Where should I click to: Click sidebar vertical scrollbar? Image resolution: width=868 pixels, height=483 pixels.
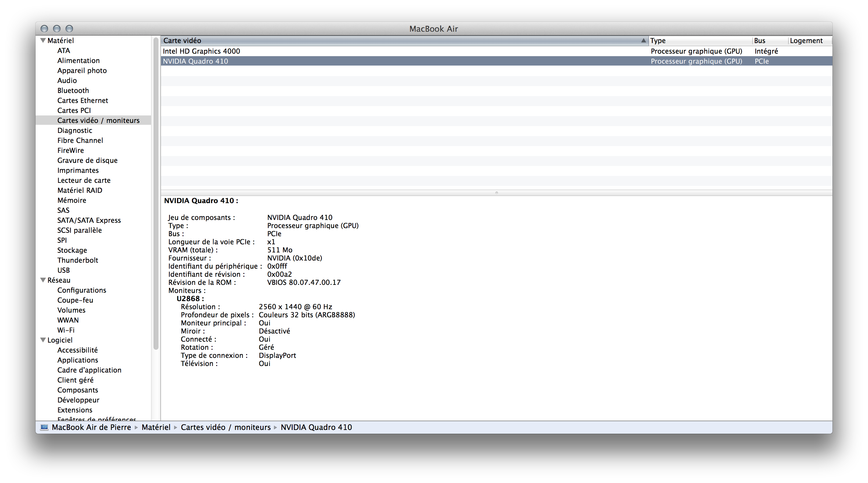tap(156, 194)
